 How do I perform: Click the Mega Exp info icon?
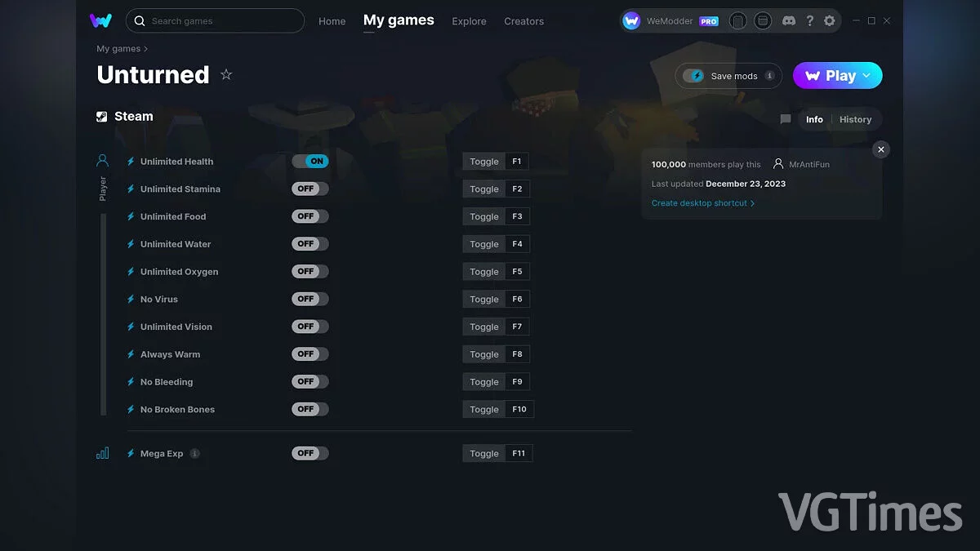pos(194,453)
